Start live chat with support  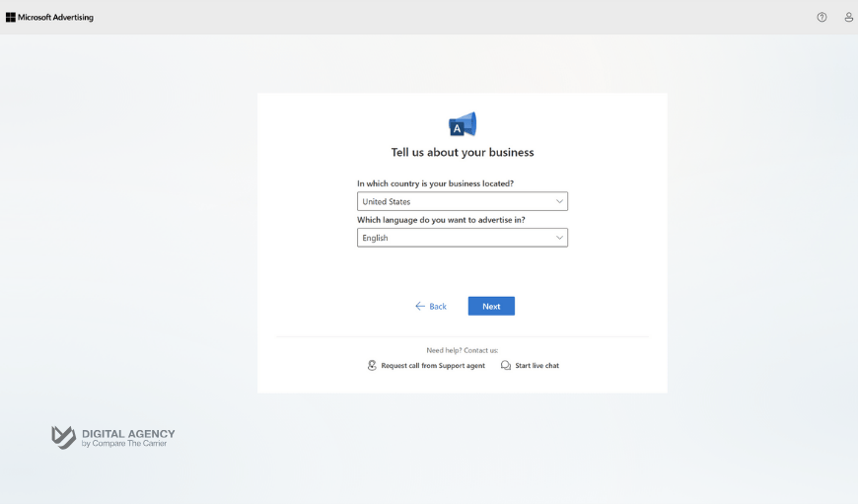[x=531, y=365]
